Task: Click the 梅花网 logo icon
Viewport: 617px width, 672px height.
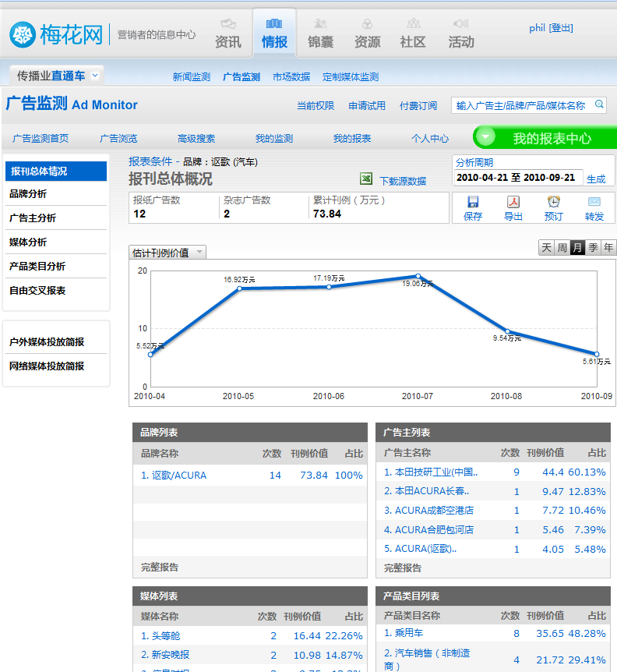Action: coord(23,35)
